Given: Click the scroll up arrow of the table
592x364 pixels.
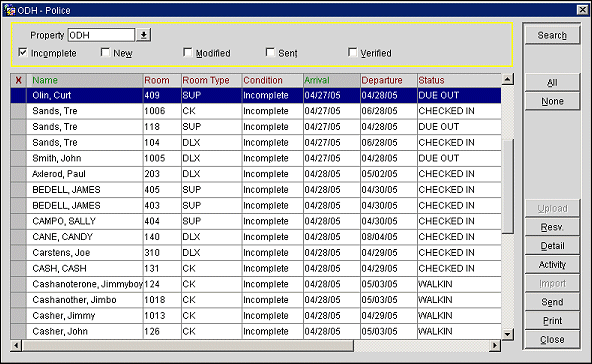Looking at the screenshot, I should tap(507, 79).
